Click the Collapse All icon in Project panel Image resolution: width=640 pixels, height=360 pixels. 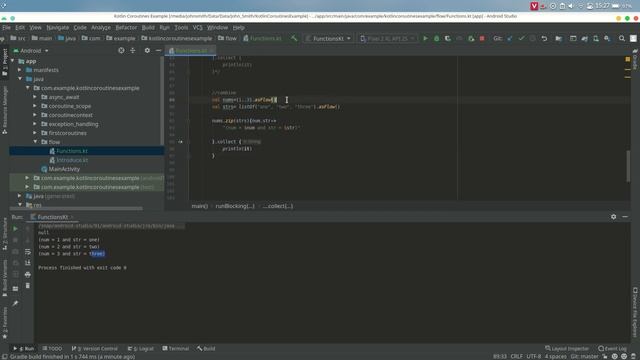133,51
